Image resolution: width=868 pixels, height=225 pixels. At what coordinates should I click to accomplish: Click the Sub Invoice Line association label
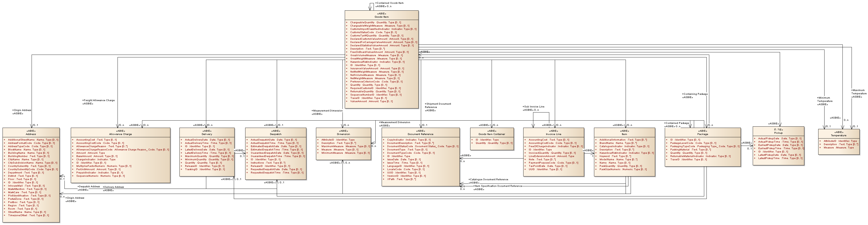(x=533, y=107)
